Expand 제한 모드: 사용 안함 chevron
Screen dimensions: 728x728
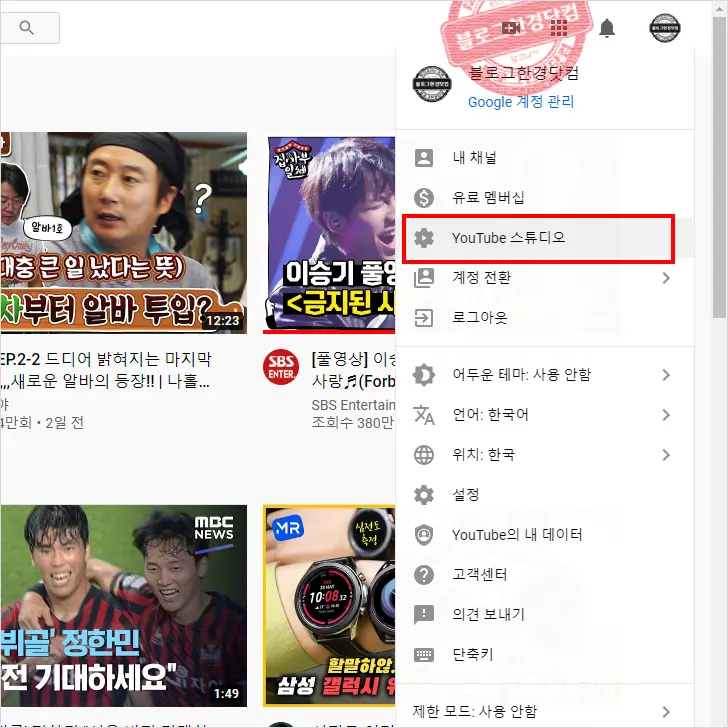coord(666,711)
